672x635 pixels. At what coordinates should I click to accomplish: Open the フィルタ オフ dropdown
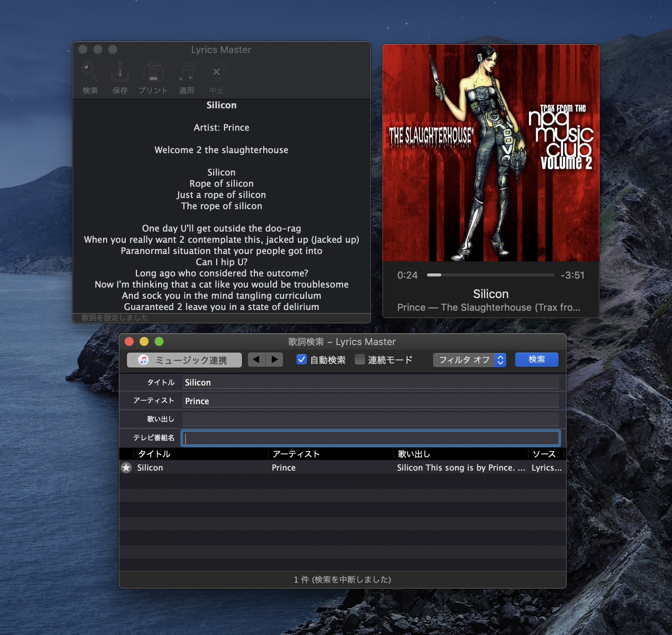470,360
